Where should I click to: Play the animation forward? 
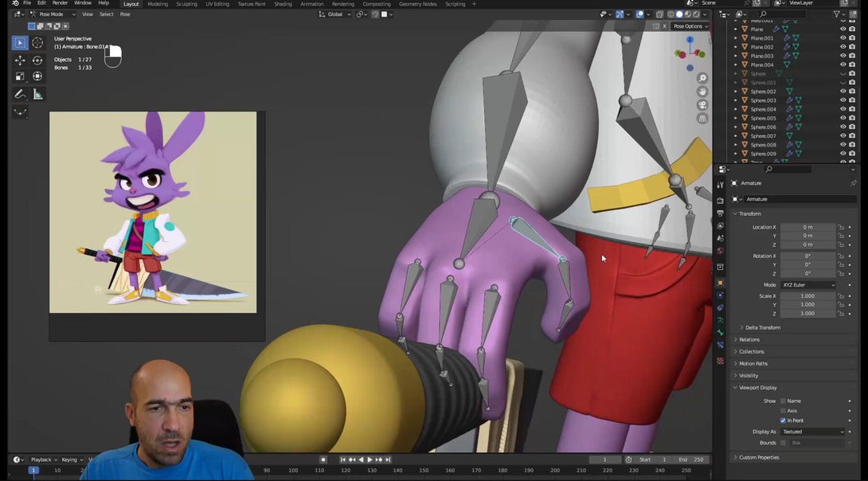coord(369,460)
